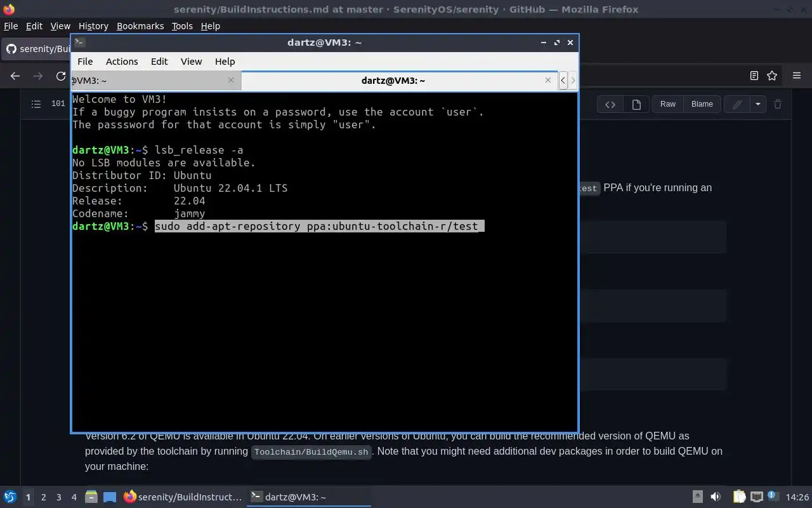Open Firefox File menu
Screen dimensions: 812x508
[x=11, y=26]
